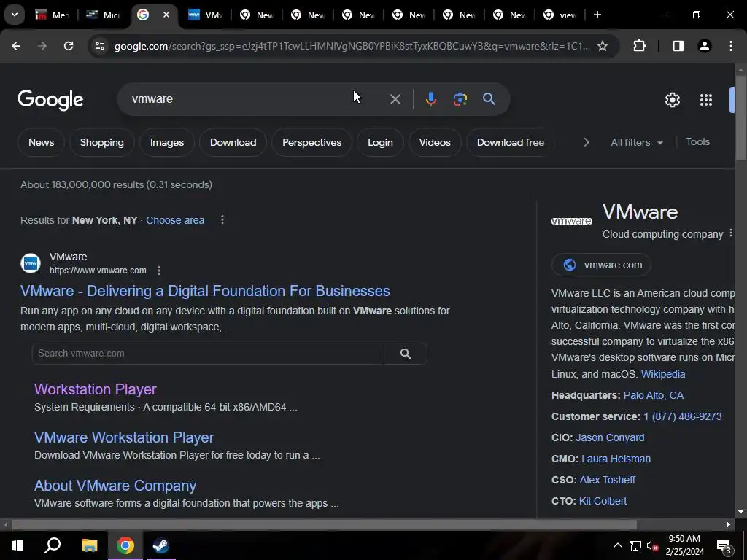747x560 pixels.
Task: Select the Videos filter chip
Action: point(435,142)
